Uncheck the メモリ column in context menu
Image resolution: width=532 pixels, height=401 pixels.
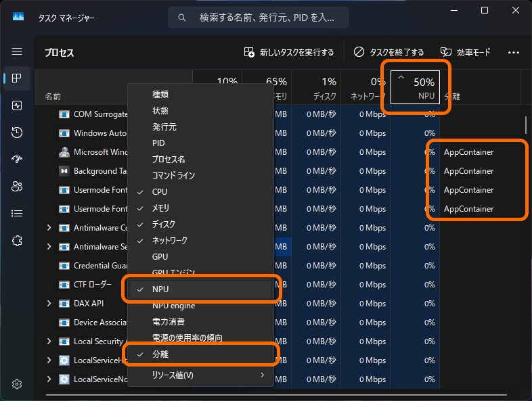coord(200,208)
